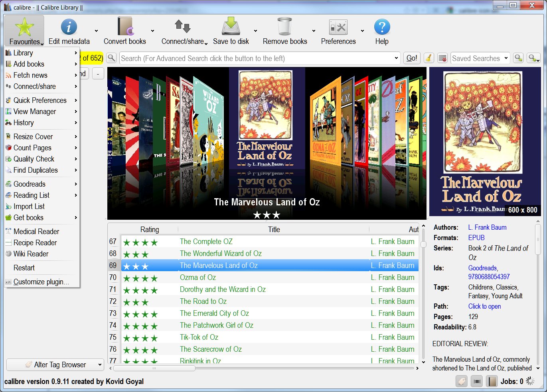Show the Tag Browser via tag icon
Image resolution: width=547 pixels, height=392 pixels.
[x=462, y=381]
